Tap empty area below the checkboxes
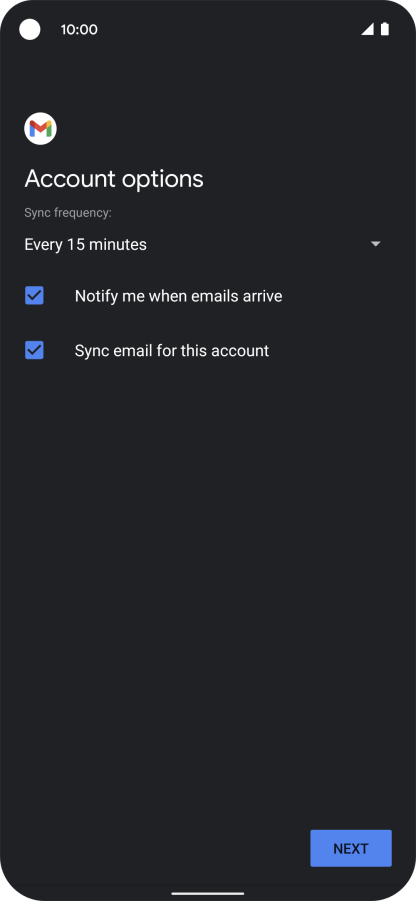Screen dimensions: 416x901 tap(208, 575)
